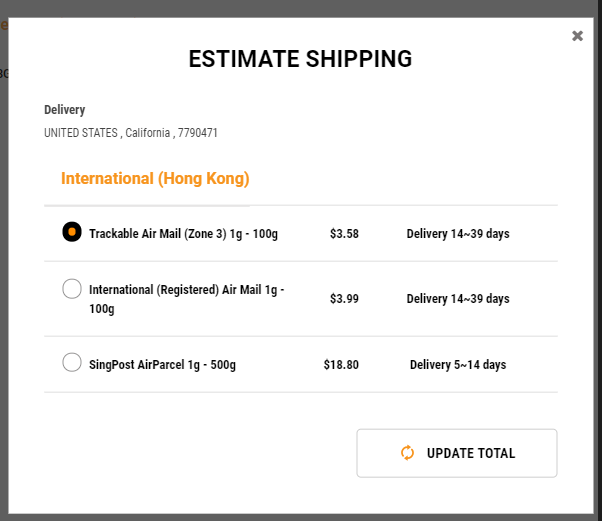Click International (Registered) Air Mail label

point(187,299)
